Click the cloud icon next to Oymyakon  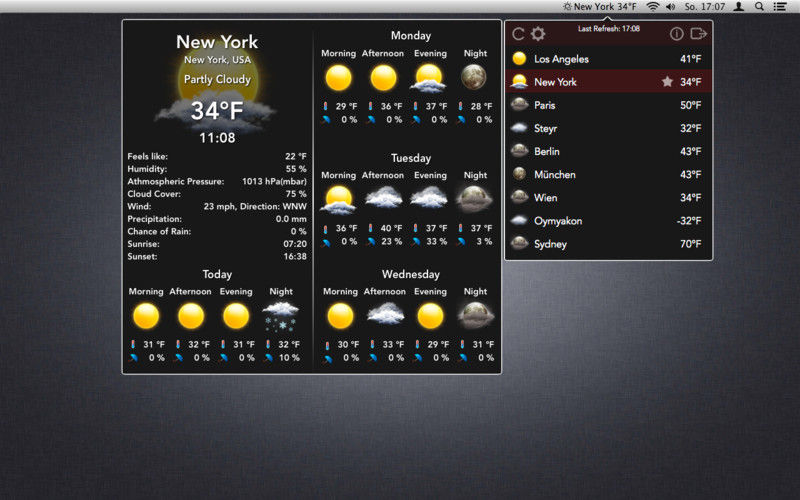[519, 220]
